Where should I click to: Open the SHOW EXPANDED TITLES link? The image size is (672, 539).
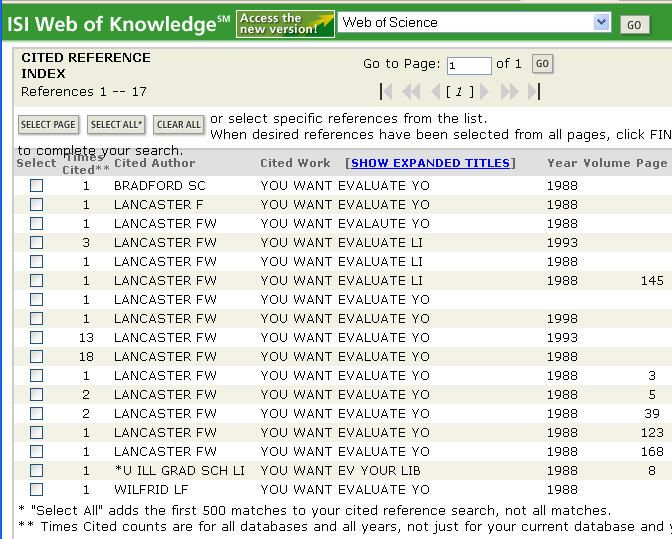[x=430, y=163]
